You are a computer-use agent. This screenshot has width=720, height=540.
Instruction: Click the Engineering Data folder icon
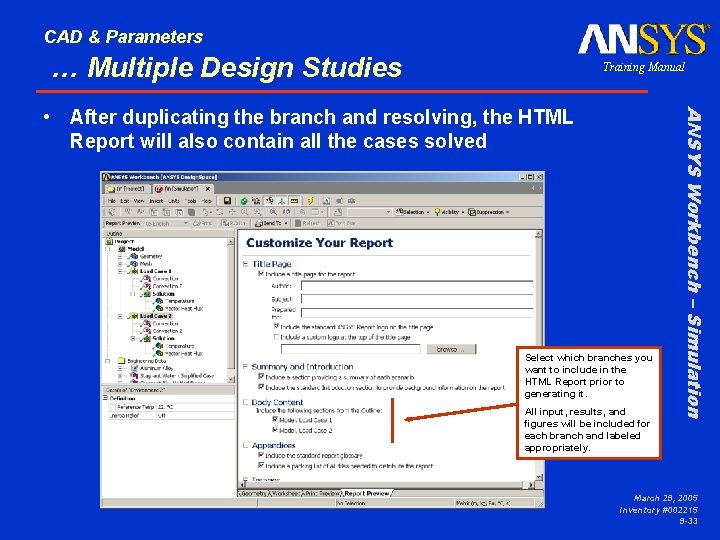(121, 360)
